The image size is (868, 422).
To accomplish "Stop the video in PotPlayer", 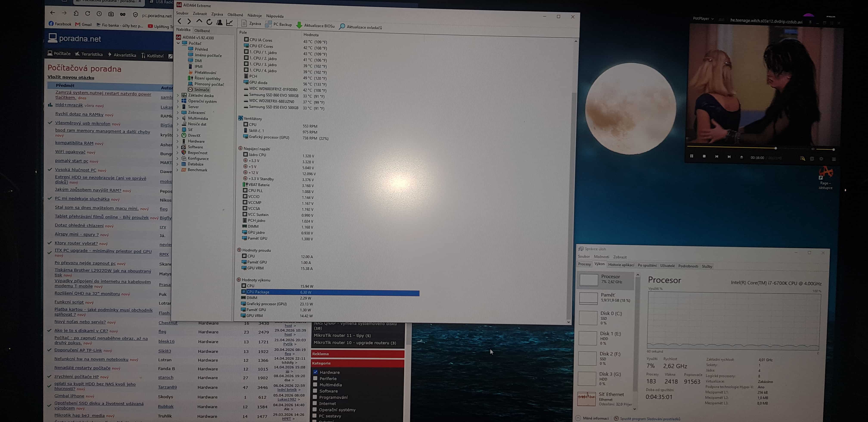I will point(704,156).
